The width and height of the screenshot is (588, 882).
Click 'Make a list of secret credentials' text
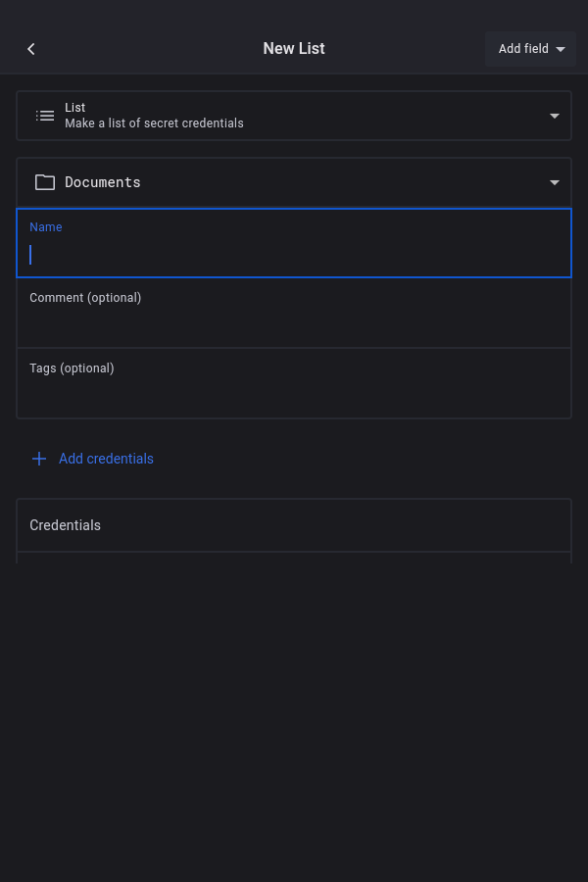[x=154, y=123]
